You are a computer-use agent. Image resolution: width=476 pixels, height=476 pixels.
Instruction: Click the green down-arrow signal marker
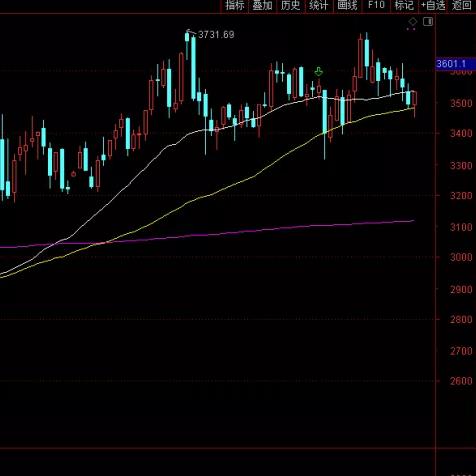pyautogui.click(x=319, y=71)
